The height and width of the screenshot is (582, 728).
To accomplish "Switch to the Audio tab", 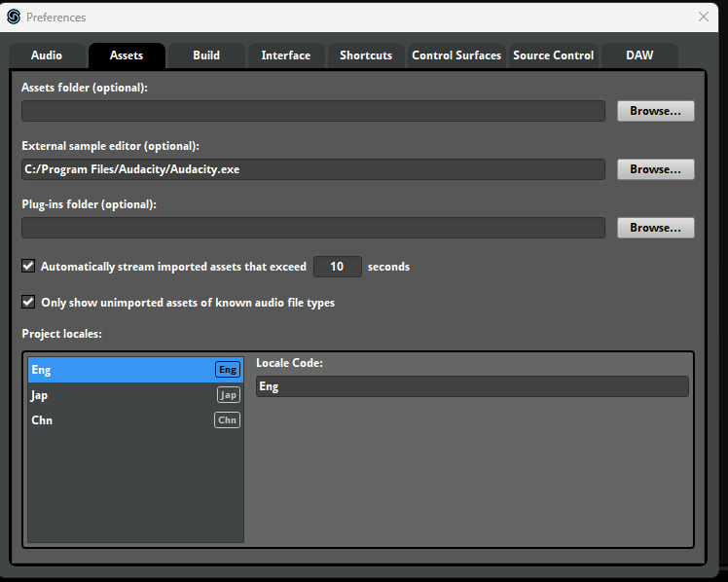I will click(47, 55).
